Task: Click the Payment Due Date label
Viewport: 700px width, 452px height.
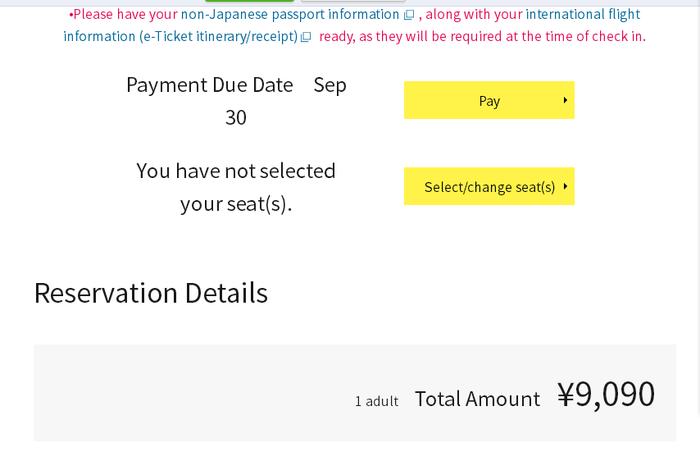Action: pyautogui.click(x=209, y=84)
